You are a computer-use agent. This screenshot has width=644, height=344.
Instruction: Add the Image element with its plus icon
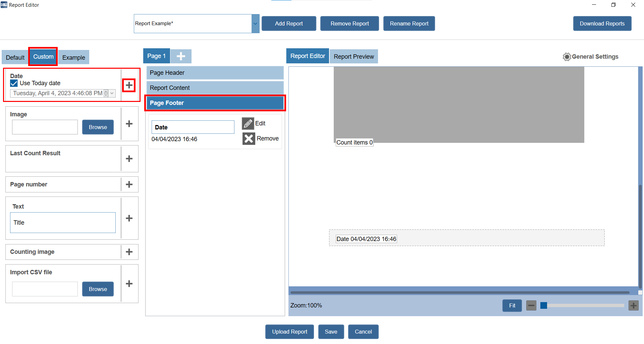click(129, 124)
